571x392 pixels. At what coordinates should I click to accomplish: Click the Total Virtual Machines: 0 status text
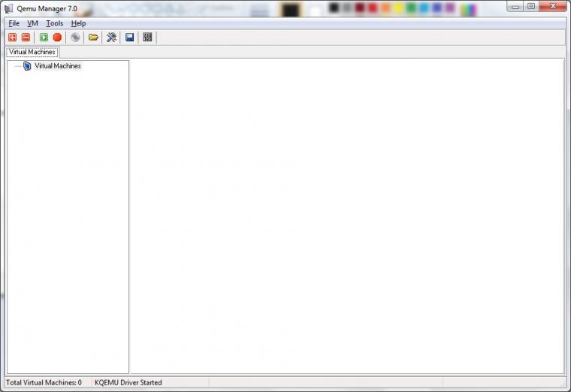click(x=44, y=382)
